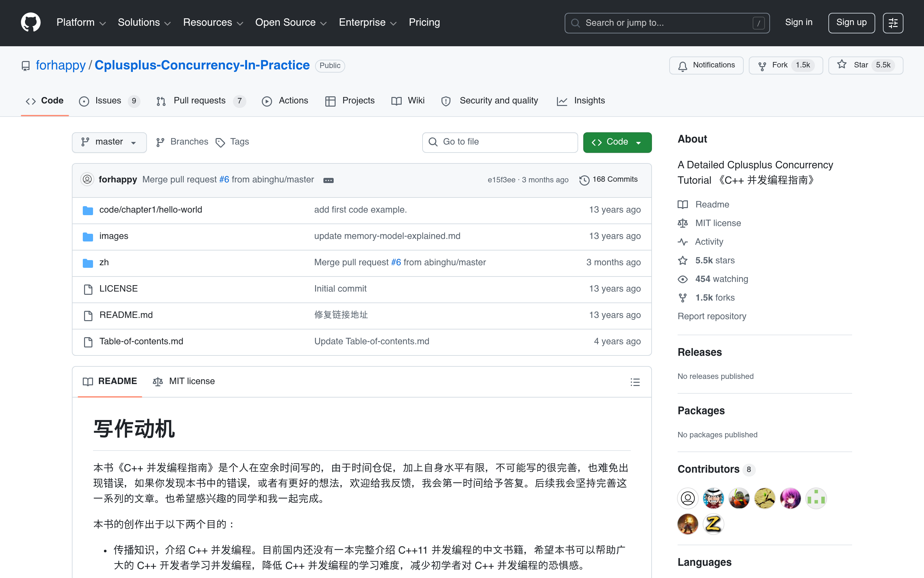The image size is (924, 578).
Task: Open the Pull requests tab
Action: [x=201, y=101]
